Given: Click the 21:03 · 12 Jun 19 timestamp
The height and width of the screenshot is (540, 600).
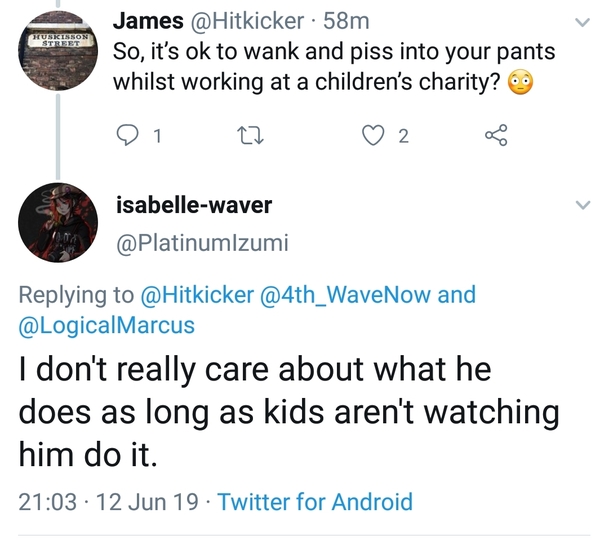Looking at the screenshot, I should [x=106, y=501].
